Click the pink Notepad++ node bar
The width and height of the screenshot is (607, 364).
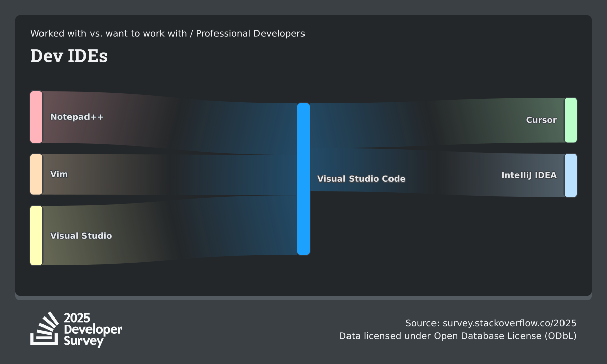36,117
